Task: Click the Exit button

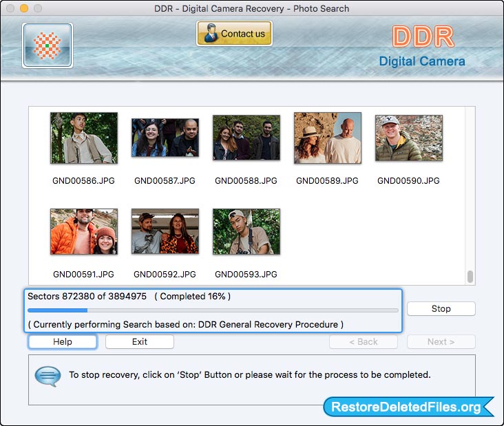Action: pyautogui.click(x=140, y=341)
